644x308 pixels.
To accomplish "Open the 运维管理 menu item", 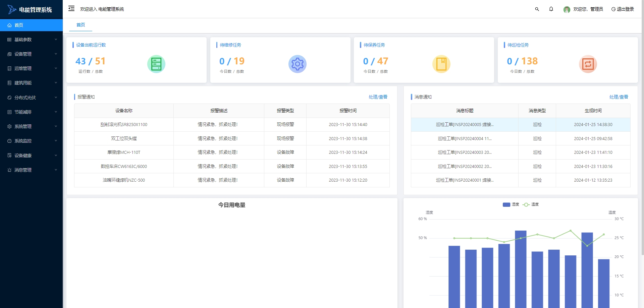I will [31, 68].
